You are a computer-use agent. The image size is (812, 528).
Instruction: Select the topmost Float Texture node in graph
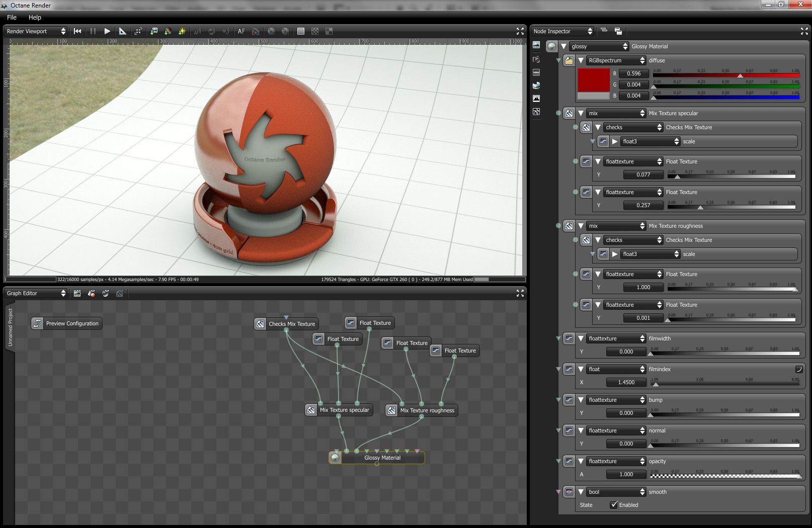point(370,323)
